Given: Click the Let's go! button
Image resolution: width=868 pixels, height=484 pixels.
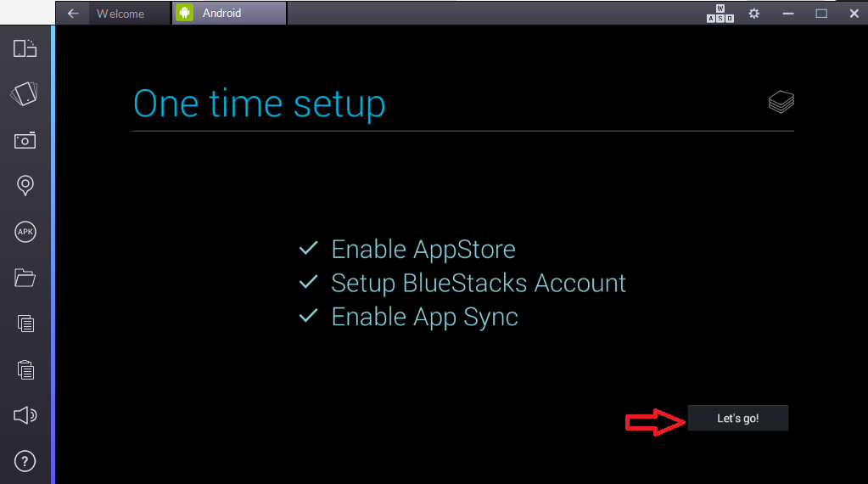Looking at the screenshot, I should [738, 418].
